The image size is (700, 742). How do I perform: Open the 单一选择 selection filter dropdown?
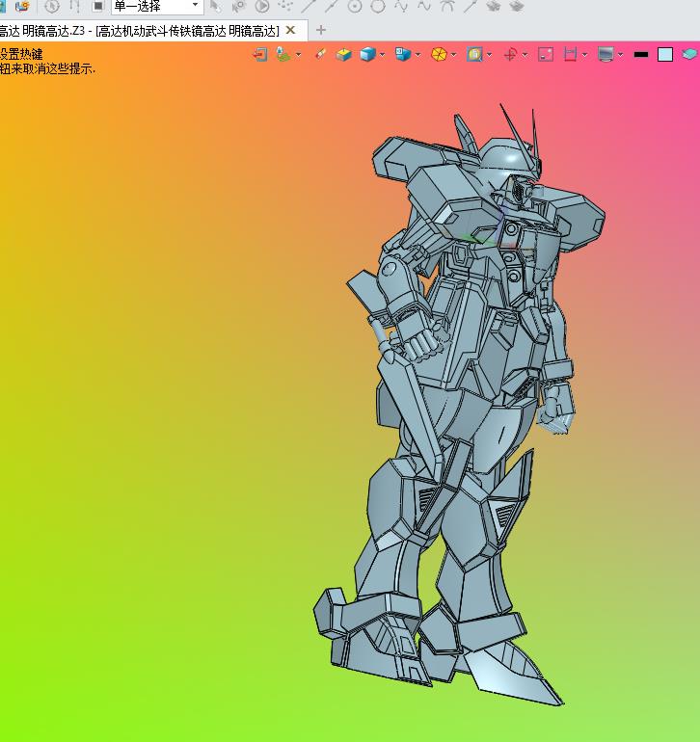[157, 6]
